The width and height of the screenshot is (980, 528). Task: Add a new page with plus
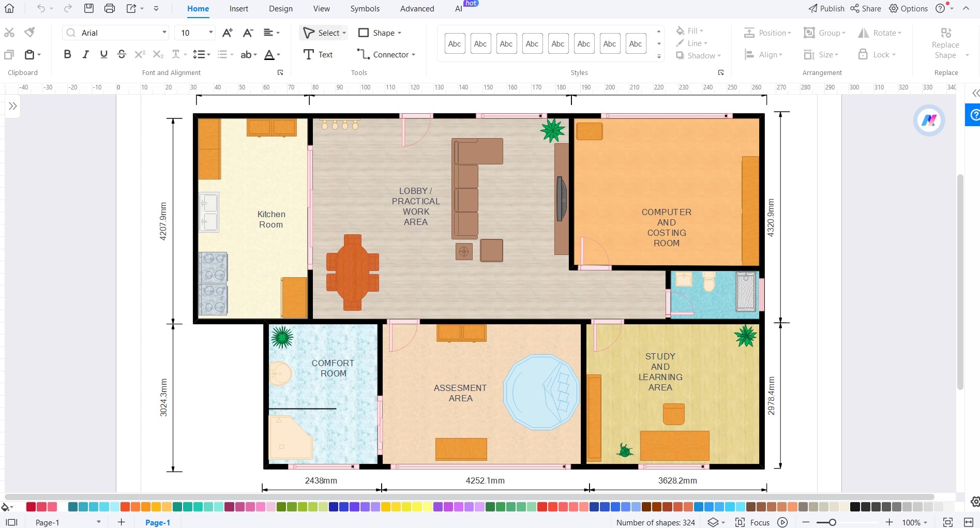(121, 522)
